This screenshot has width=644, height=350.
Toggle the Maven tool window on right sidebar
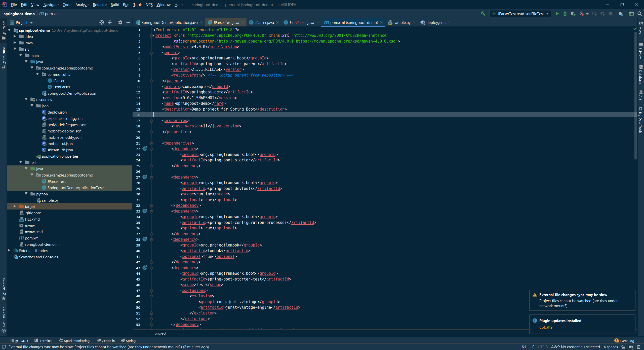click(x=641, y=29)
